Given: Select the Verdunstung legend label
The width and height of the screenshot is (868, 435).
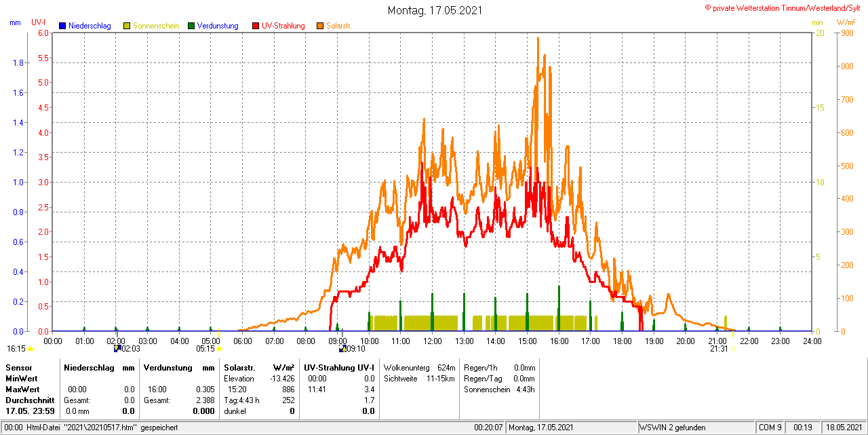Looking at the screenshot, I should coord(218,26).
